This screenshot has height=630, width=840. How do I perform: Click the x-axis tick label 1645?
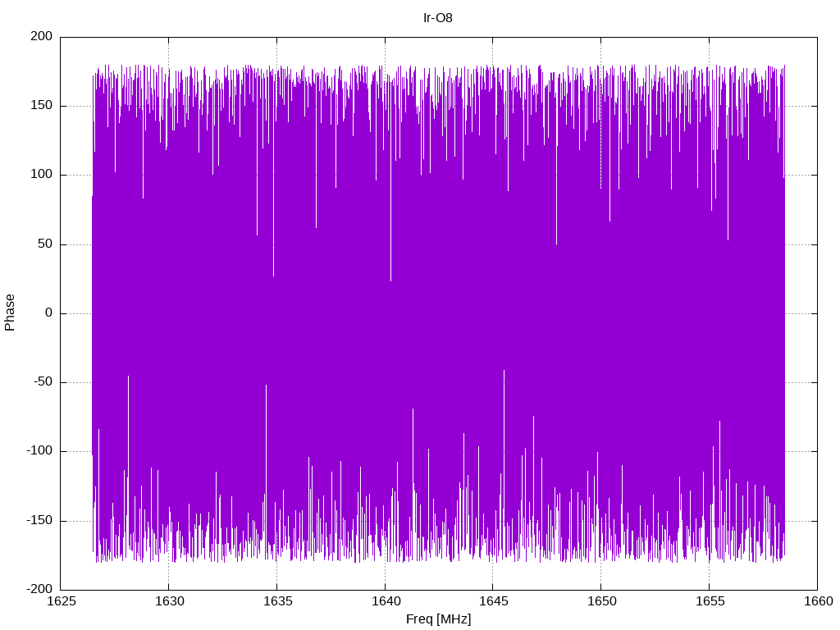pyautogui.click(x=493, y=601)
